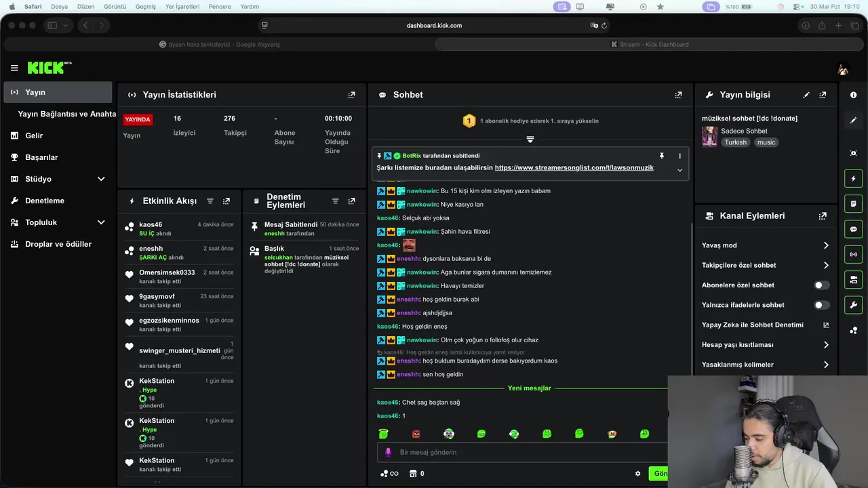Open the Yer İşaretleri menu
Image resolution: width=868 pixels, height=488 pixels.
pos(182,7)
